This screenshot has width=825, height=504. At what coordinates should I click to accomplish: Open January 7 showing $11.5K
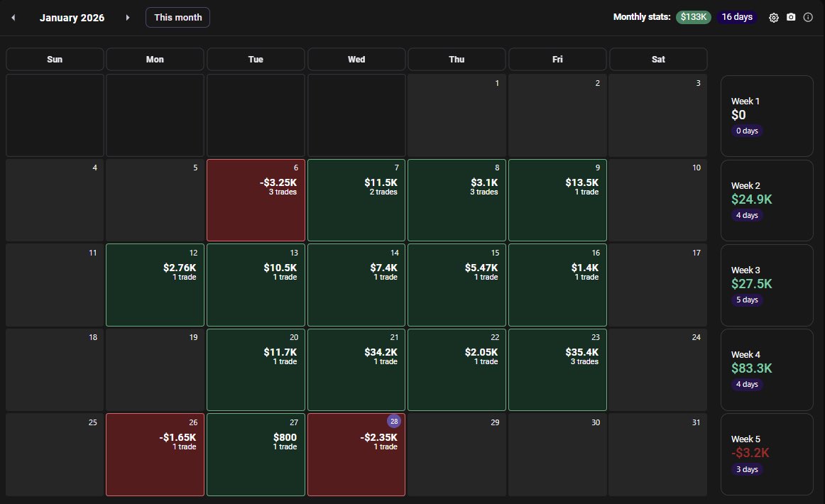(x=356, y=200)
